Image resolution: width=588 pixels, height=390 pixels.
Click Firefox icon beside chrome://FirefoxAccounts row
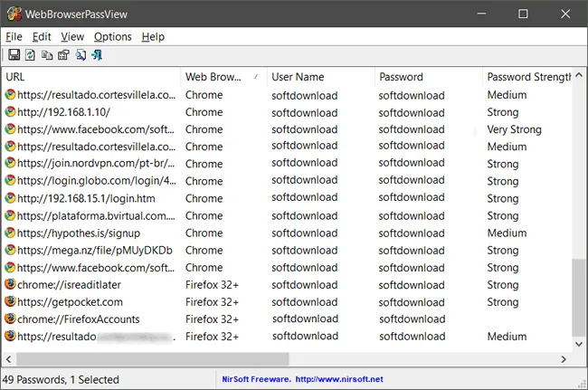tap(10, 319)
